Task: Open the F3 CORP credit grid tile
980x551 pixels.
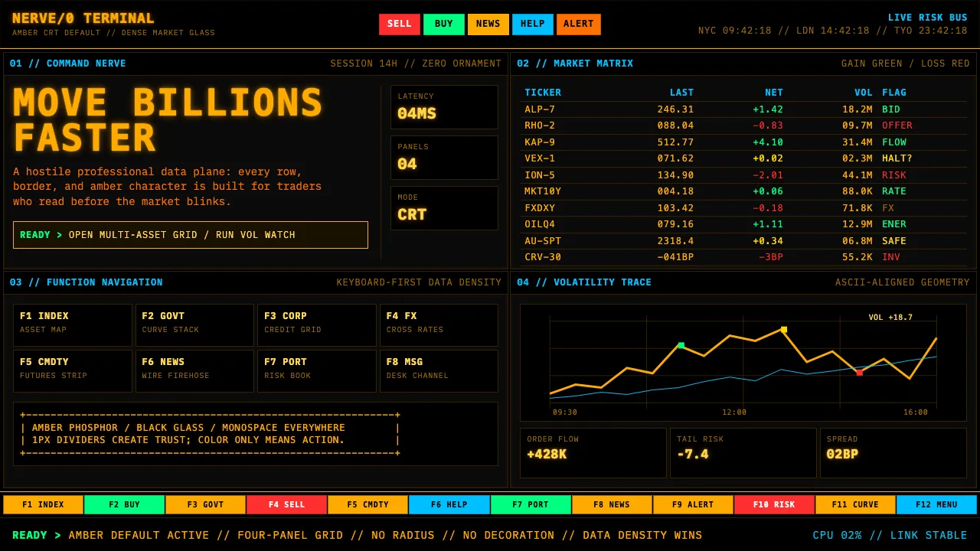Action: click(x=317, y=325)
